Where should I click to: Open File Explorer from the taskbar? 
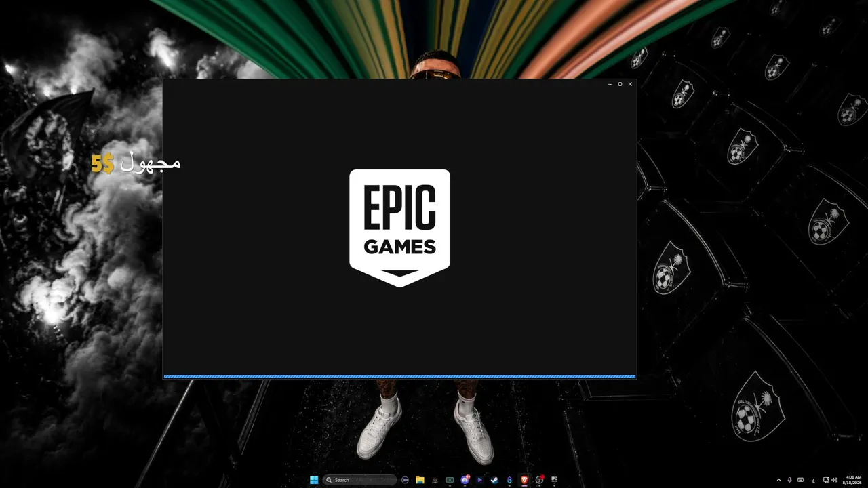coord(420,480)
